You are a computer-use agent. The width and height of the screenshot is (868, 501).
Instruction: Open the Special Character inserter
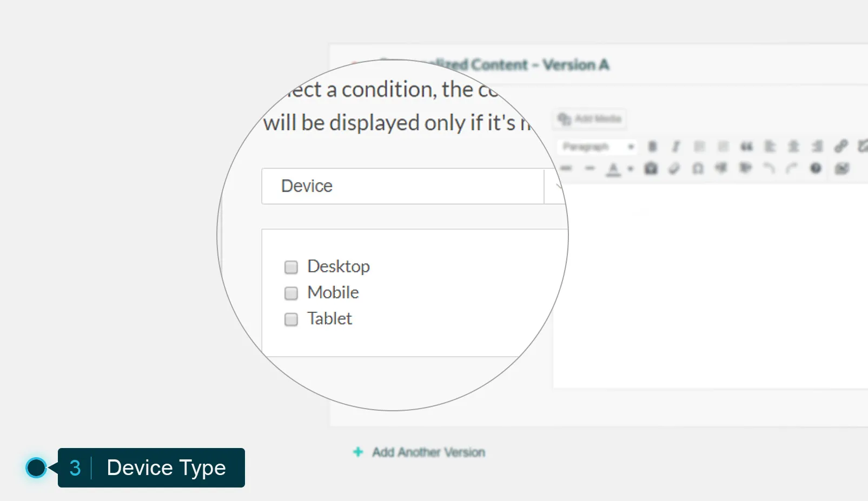(x=698, y=169)
